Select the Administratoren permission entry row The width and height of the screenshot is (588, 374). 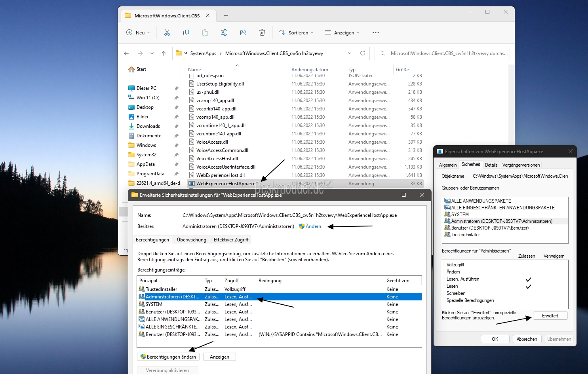280,297
